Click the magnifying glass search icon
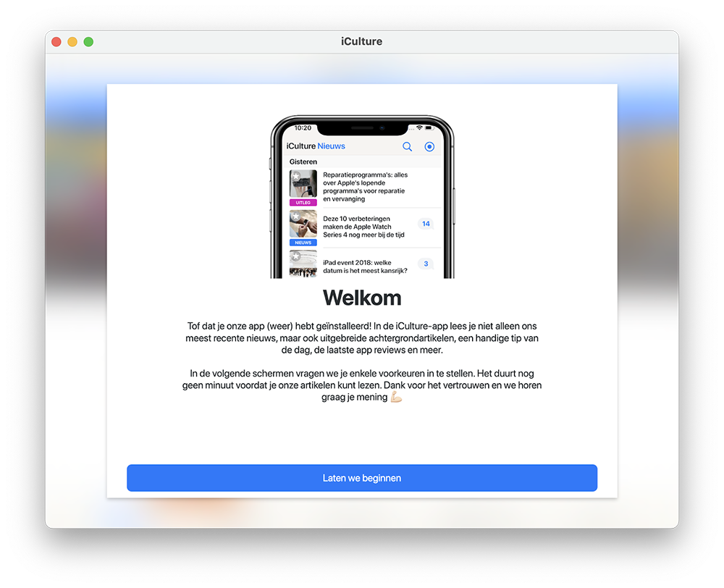 [x=407, y=146]
